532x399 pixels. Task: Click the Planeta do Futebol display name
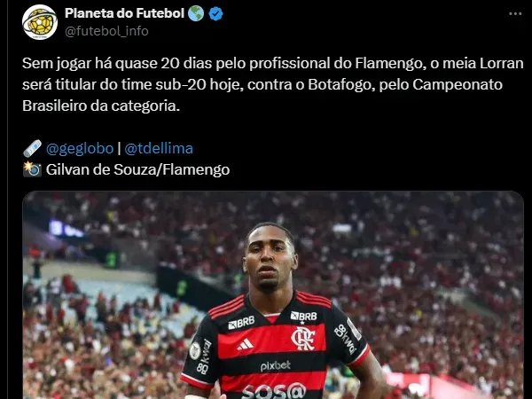point(124,13)
